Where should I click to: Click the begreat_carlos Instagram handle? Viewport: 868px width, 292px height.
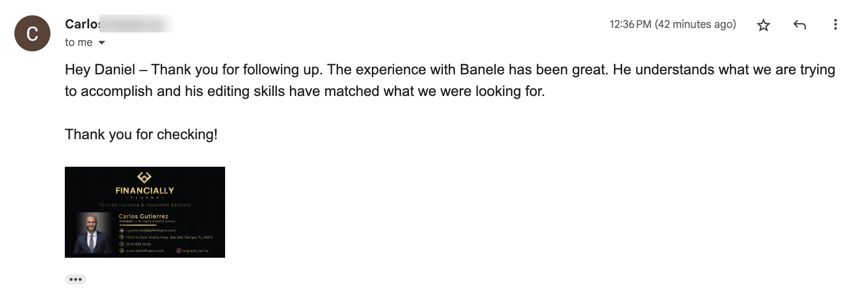pyautogui.click(x=195, y=251)
